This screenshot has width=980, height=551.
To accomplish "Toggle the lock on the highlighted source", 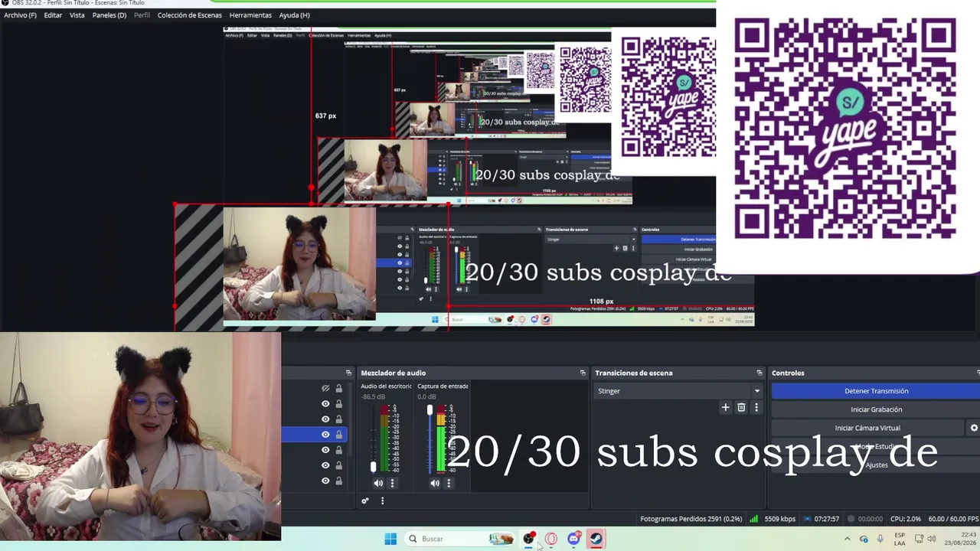I will 338,435.
